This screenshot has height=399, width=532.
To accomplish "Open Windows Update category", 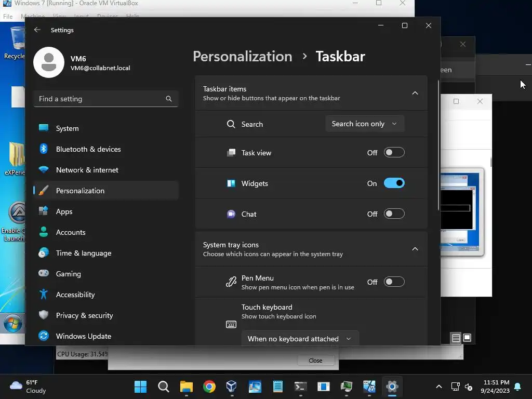I will point(106,336).
